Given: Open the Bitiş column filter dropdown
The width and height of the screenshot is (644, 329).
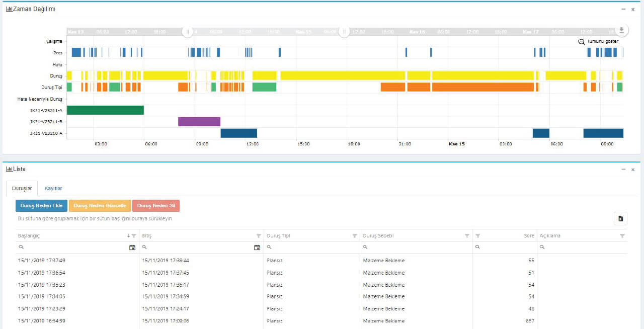Looking at the screenshot, I should click(259, 236).
